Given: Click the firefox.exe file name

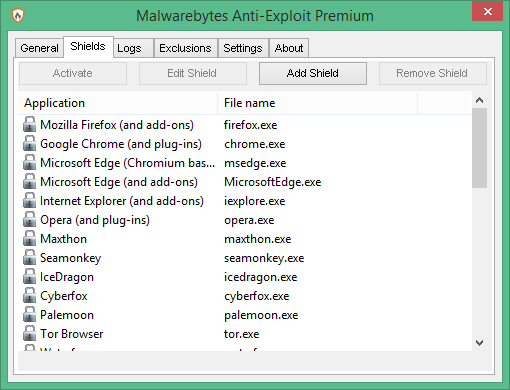Looking at the screenshot, I should pos(250,125).
